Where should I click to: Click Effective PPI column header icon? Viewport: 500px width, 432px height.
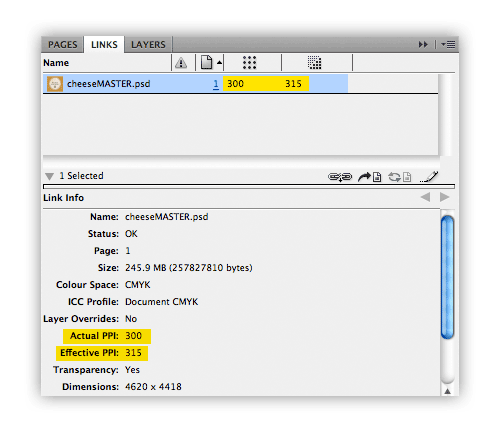[314, 63]
